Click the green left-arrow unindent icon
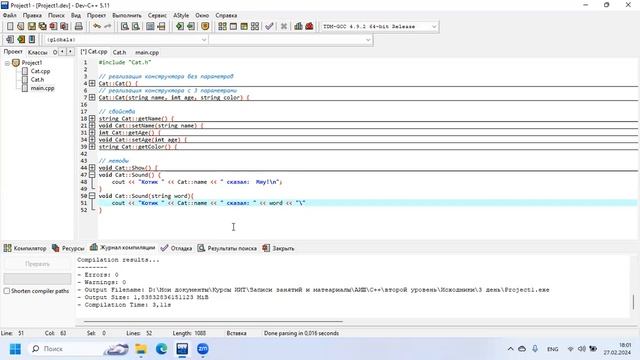This screenshot has width=640, height=360. pos(191,27)
